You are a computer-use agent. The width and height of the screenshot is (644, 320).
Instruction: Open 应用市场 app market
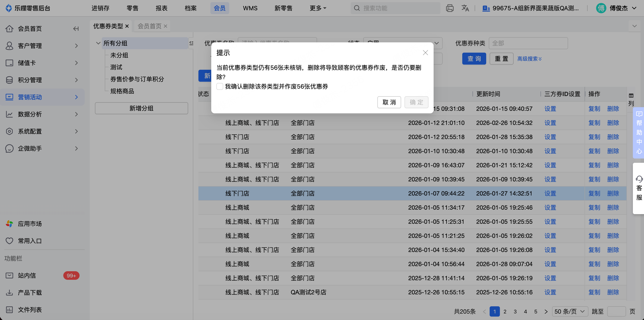point(30,224)
